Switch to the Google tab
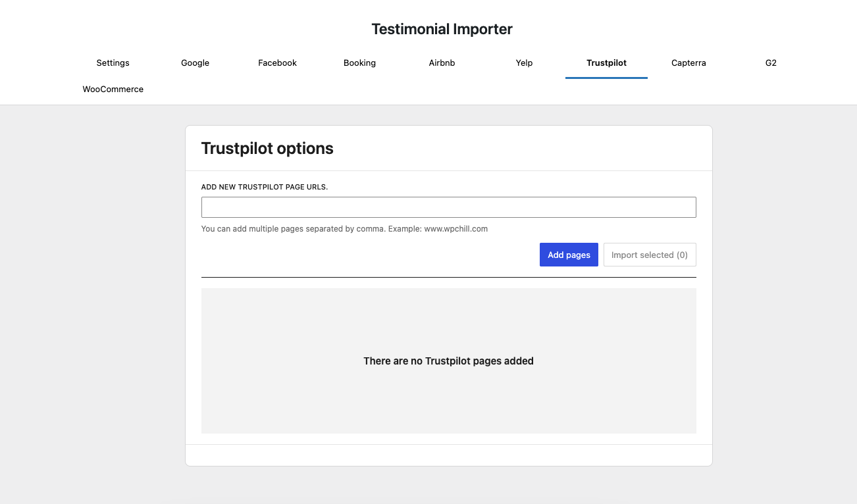The height and width of the screenshot is (504, 857). click(x=195, y=63)
